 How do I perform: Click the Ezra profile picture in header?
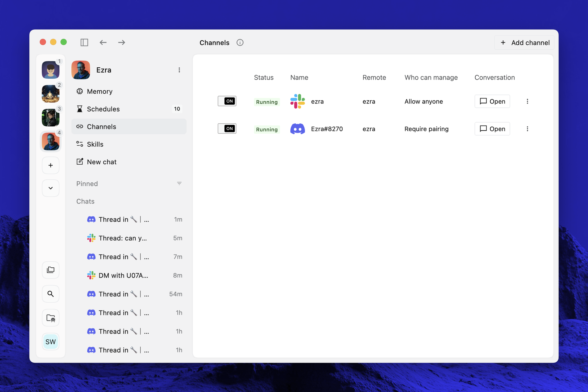point(81,70)
